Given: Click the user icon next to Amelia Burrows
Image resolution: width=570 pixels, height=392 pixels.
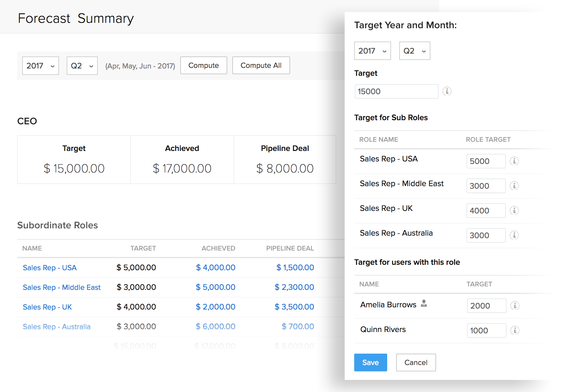Looking at the screenshot, I should click(x=424, y=304).
